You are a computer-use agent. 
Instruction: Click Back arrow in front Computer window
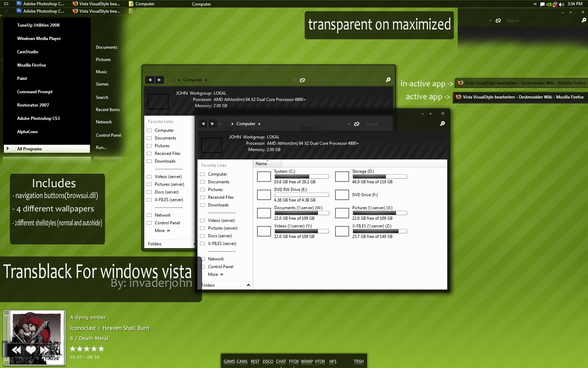(x=203, y=124)
